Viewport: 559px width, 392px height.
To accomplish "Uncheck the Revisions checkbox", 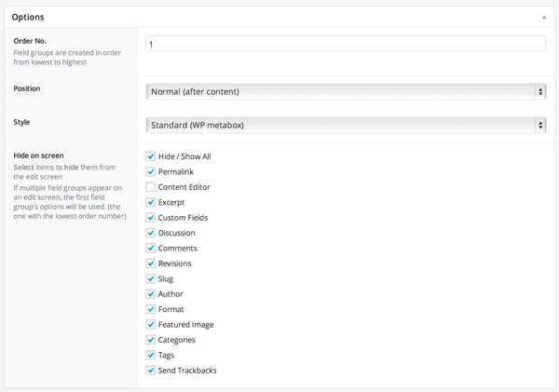I will [150, 264].
